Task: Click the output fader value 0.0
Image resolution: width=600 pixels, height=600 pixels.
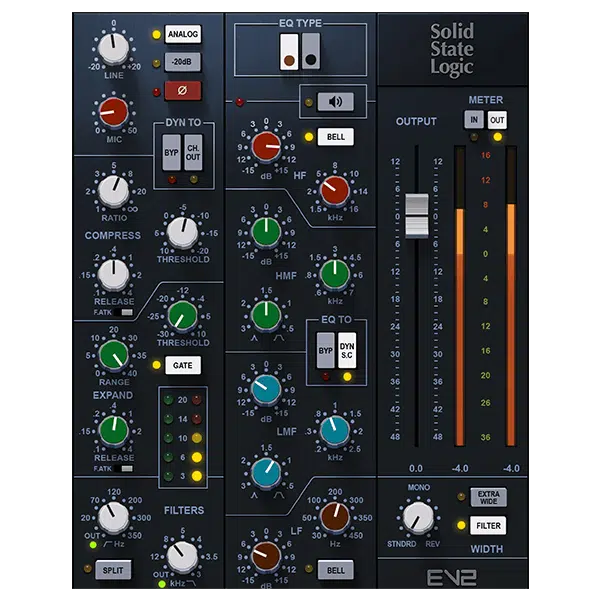Action: click(416, 468)
